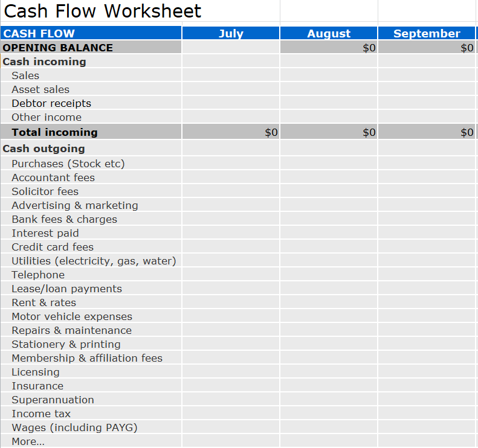478x448 pixels.
Task: Select the Debtor receipts row label
Action: pyautogui.click(x=51, y=104)
